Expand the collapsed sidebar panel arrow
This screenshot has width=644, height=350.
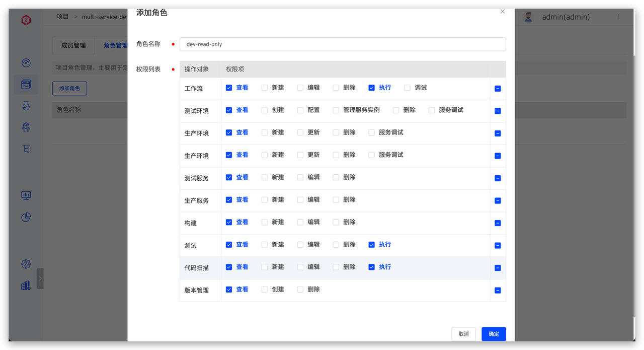(41, 277)
